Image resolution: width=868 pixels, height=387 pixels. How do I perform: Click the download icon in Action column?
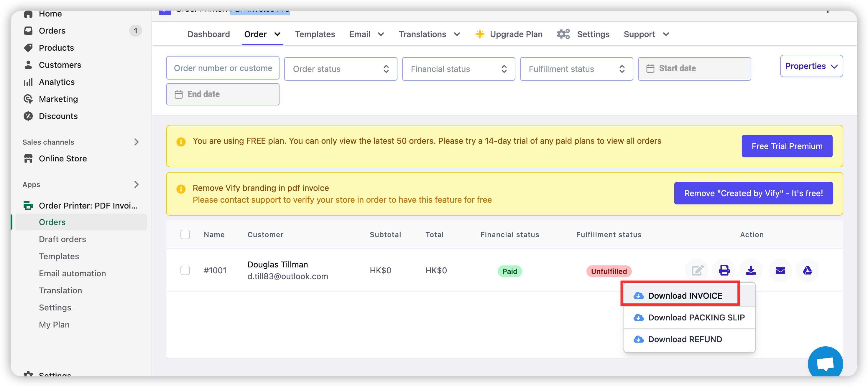pos(750,270)
